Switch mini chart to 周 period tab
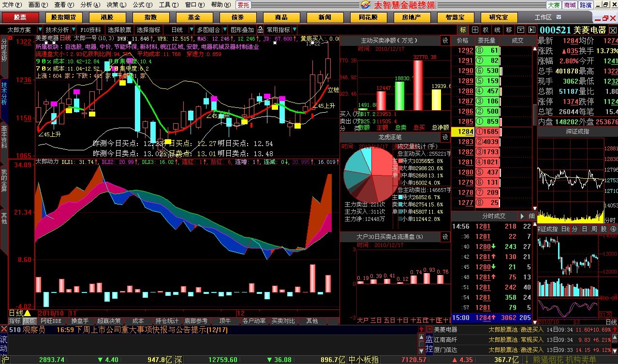 pyautogui.click(x=594, y=229)
